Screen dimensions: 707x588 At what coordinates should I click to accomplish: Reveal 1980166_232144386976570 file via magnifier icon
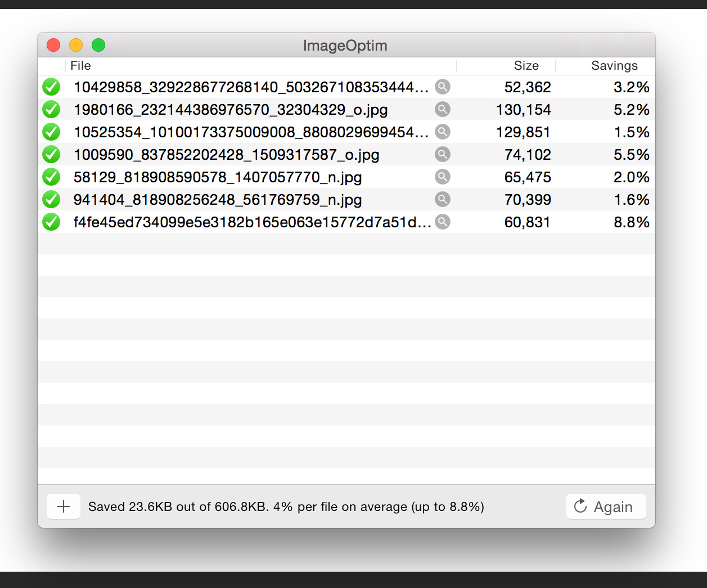[x=443, y=109]
